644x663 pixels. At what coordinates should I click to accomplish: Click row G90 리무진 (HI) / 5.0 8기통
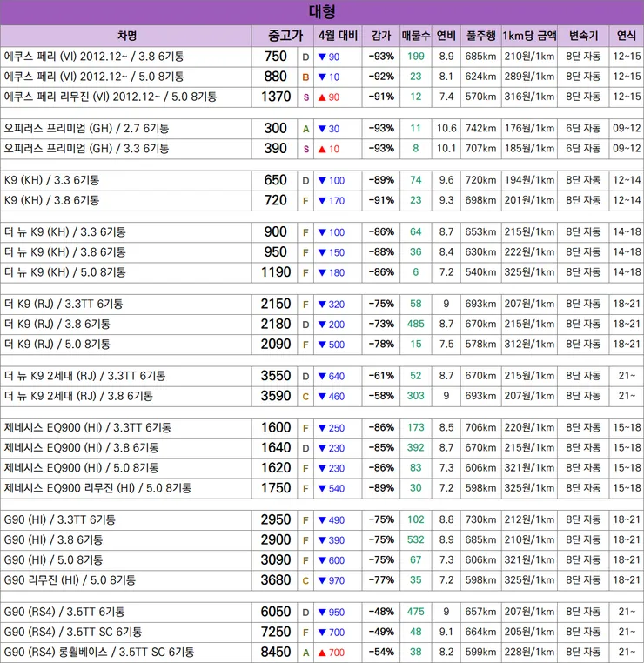(322, 581)
